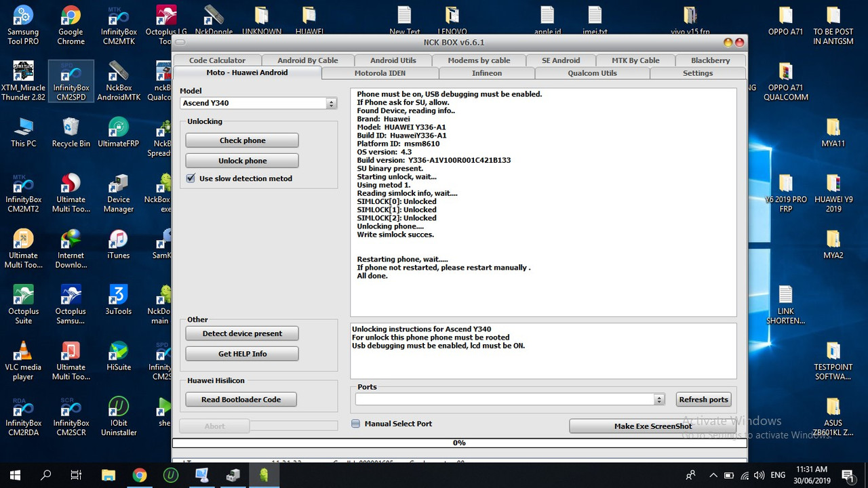The image size is (868, 488).
Task: Open HiSuite desktop icon
Action: (119, 356)
